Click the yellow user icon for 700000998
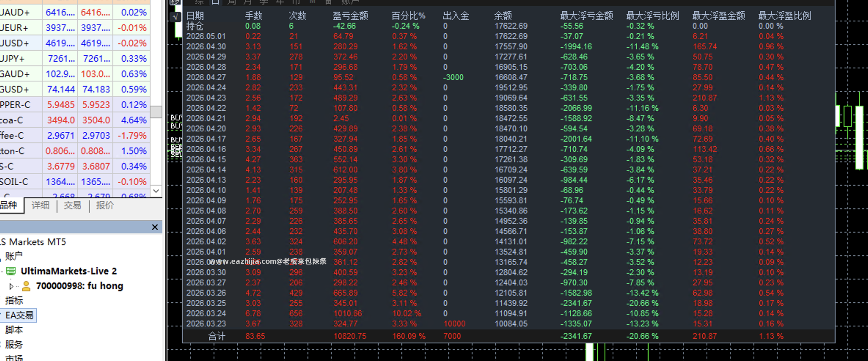This screenshot has width=868, height=361. [26, 286]
